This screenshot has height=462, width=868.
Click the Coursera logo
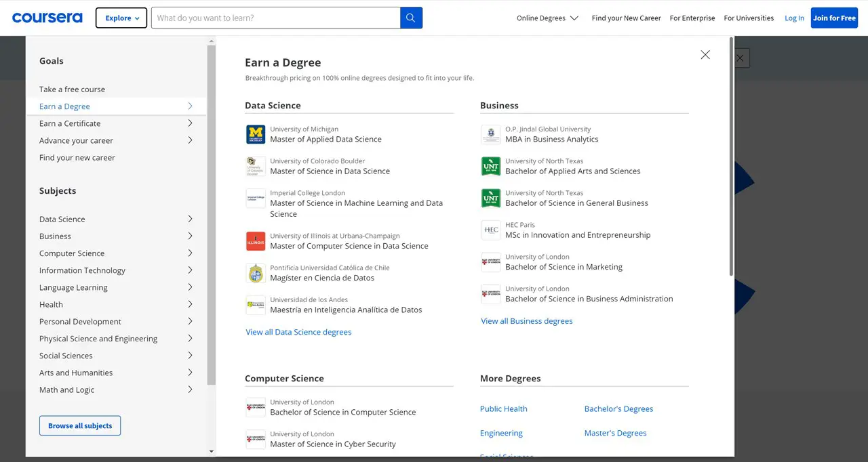tap(47, 18)
